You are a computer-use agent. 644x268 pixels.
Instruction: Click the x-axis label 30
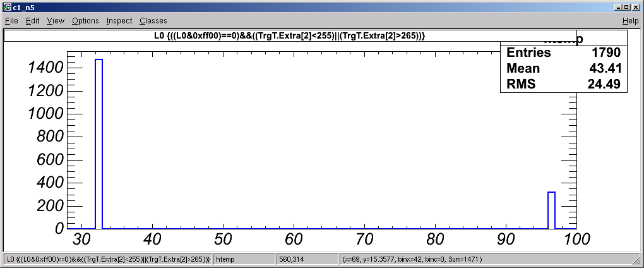[x=82, y=238]
